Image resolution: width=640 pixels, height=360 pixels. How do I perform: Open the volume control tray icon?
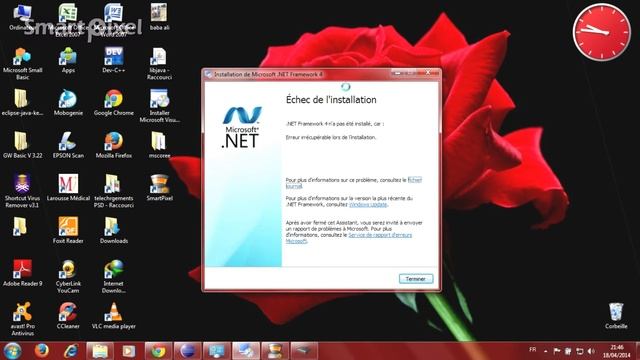(x=591, y=351)
